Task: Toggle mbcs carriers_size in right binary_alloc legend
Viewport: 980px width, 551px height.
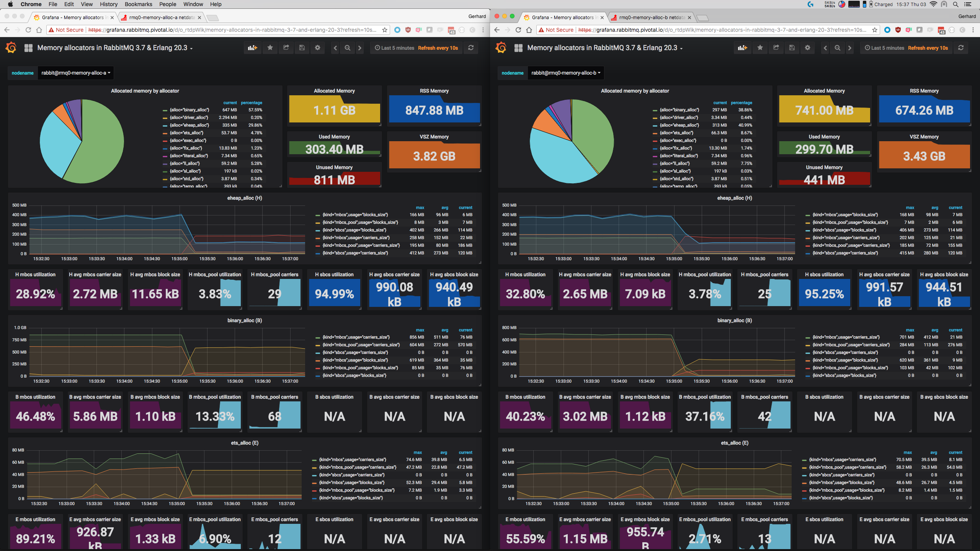Action: point(846,337)
